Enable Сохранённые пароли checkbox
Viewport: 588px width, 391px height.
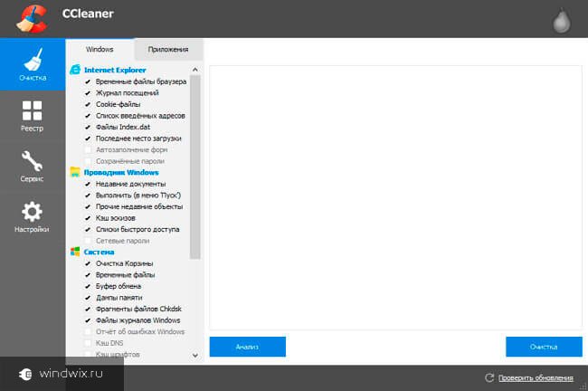pyautogui.click(x=88, y=161)
